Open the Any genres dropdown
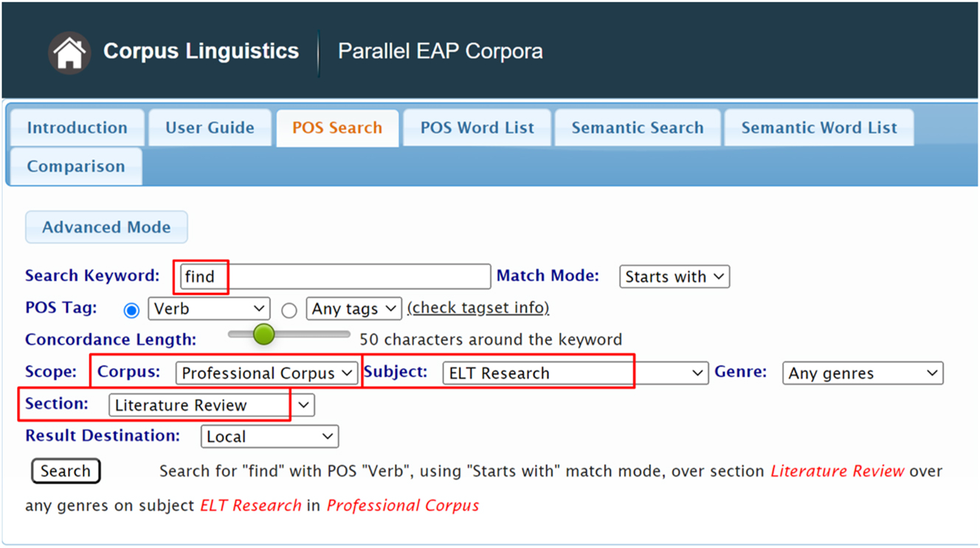980x548 pixels. coord(863,374)
